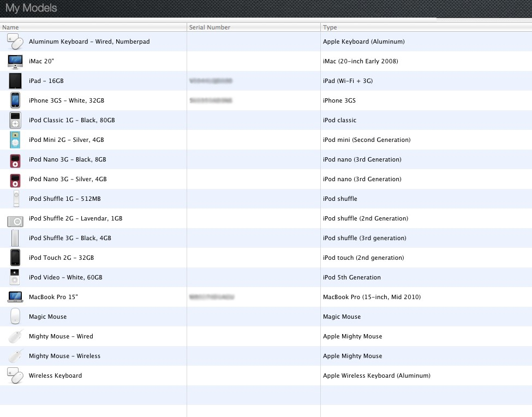Click type "Apple Keyboard (Aluminum)"
Viewport: 532px width, 417px height.
tap(364, 41)
